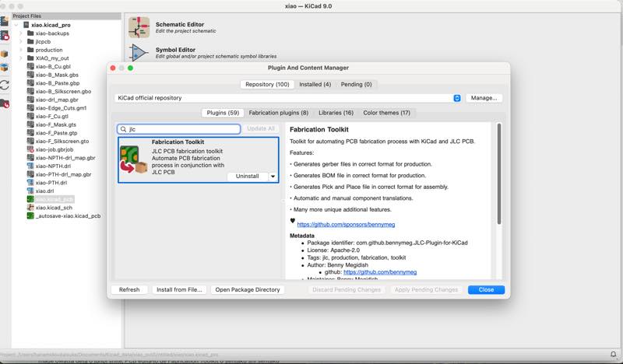Switch to the Pending (0) tab

click(x=357, y=85)
